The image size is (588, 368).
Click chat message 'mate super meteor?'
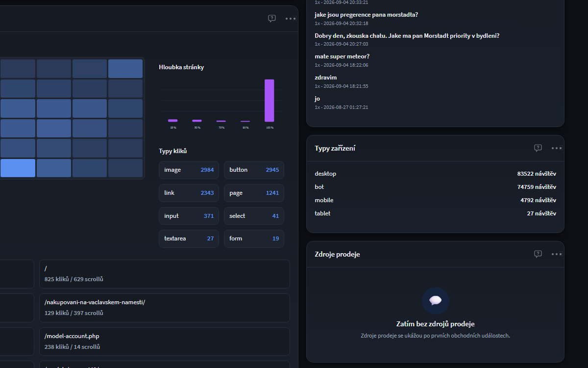tap(342, 56)
